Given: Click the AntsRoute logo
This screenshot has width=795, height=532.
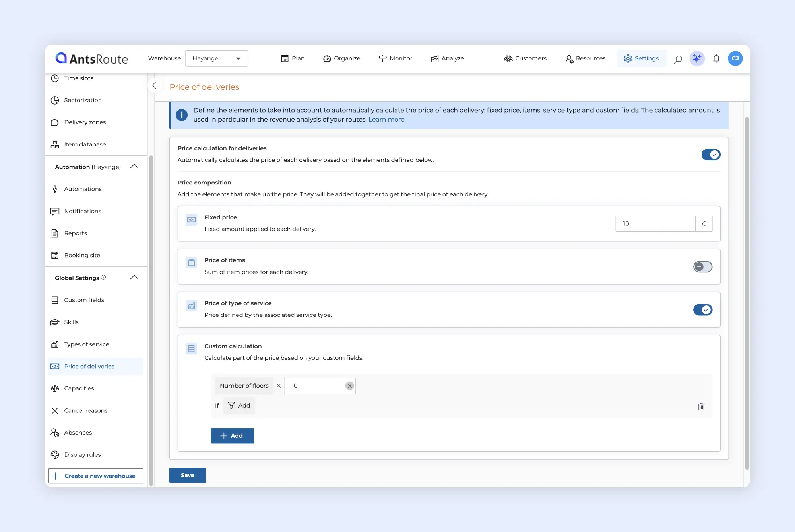Looking at the screenshot, I should pos(92,59).
